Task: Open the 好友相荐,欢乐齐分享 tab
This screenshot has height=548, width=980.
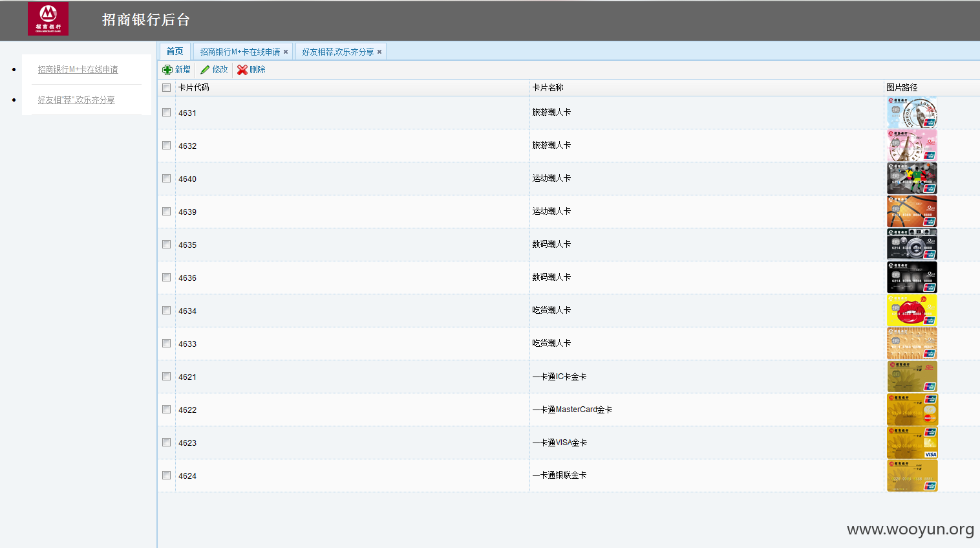Action: point(338,52)
